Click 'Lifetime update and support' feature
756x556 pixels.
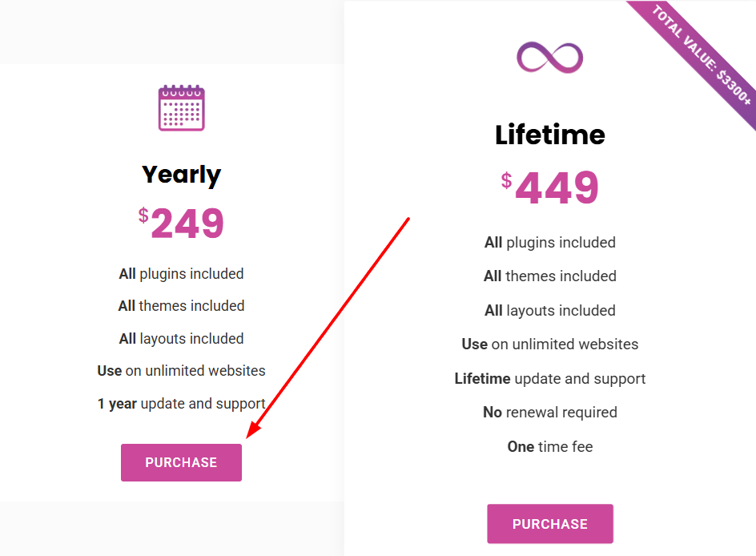point(550,378)
